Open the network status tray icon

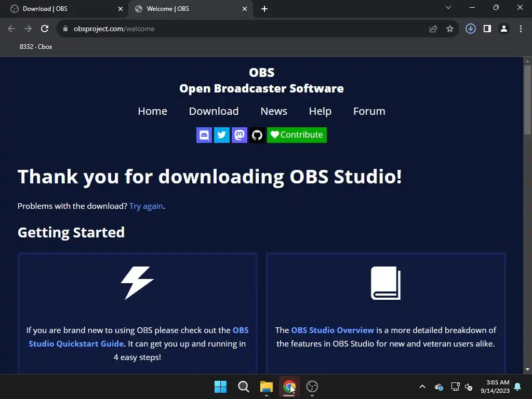(455, 387)
